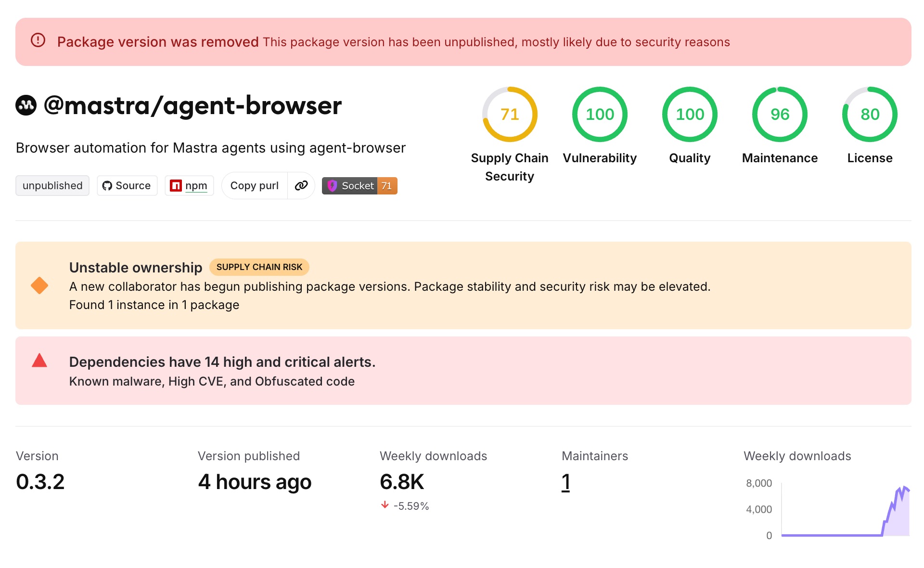This screenshot has height=568, width=924.
Task: Click the Socket 71 score badge
Action: pos(359,186)
